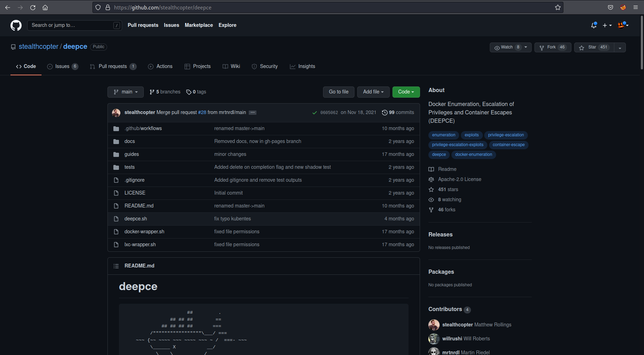Open the plus create-new dropdown
The height and width of the screenshot is (355, 644).
click(607, 25)
